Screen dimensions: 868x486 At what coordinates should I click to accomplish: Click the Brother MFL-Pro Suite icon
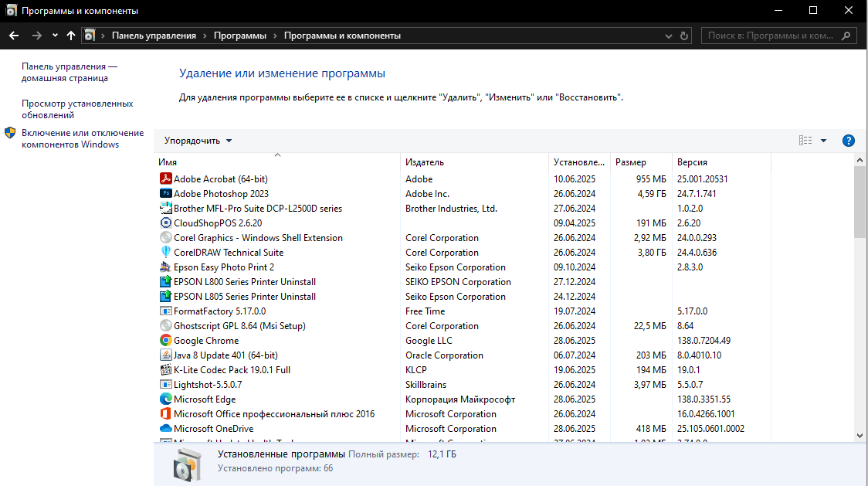pos(165,208)
